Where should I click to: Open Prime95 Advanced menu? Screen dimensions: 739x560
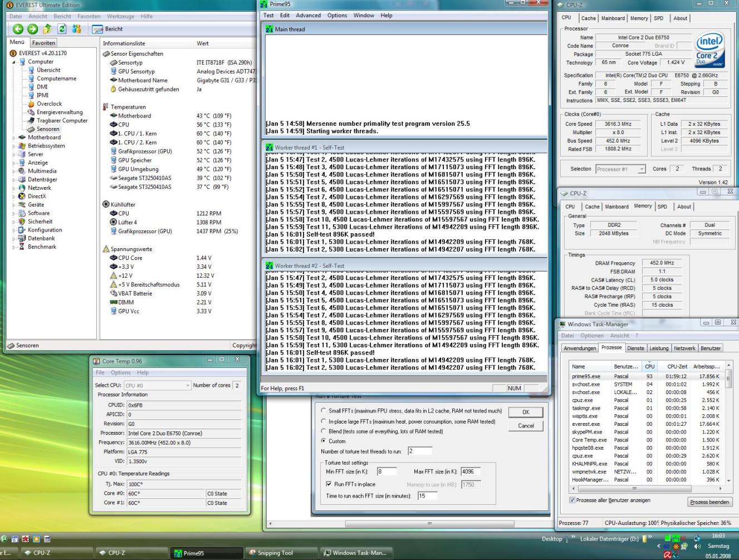[308, 16]
